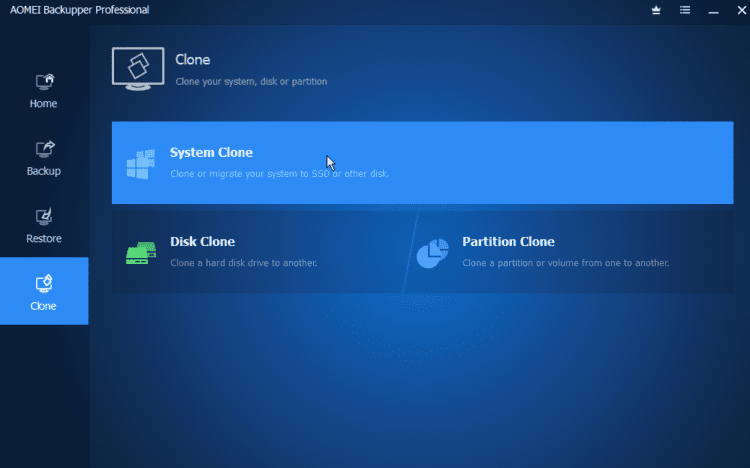Click 'Clone your system, disk or partition' subtitle
This screenshot has height=468, width=750.
pos(251,81)
